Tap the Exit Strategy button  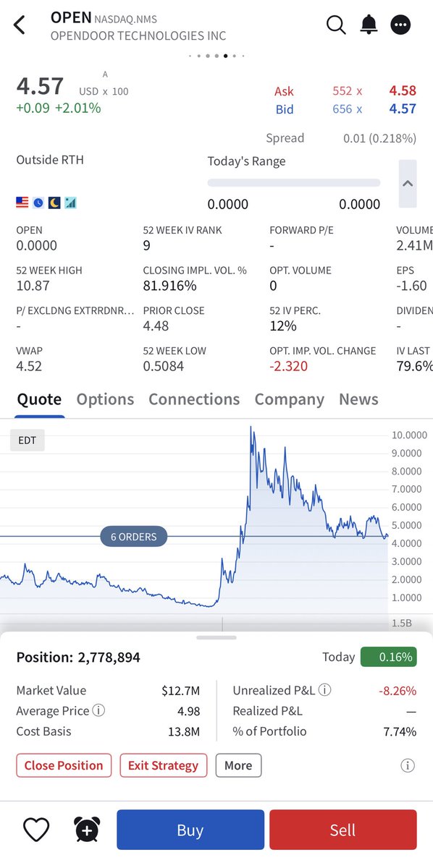click(163, 765)
